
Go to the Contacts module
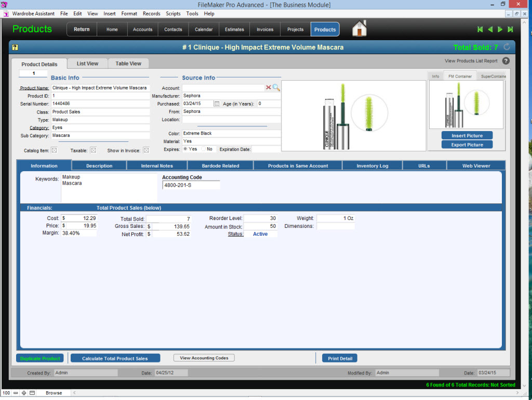pyautogui.click(x=173, y=29)
